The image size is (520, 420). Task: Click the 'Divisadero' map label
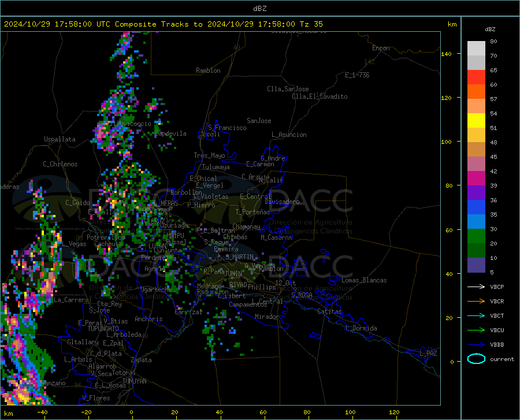click(x=282, y=202)
